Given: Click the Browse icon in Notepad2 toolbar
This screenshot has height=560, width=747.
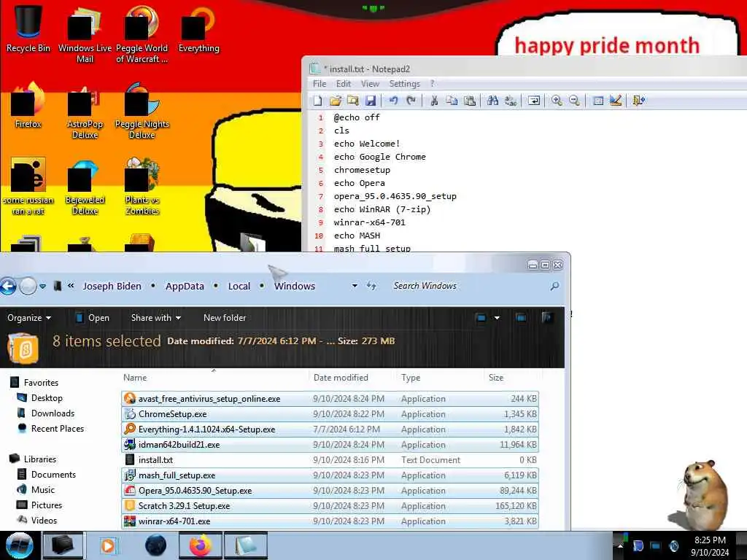Looking at the screenshot, I should pyautogui.click(x=353, y=101).
